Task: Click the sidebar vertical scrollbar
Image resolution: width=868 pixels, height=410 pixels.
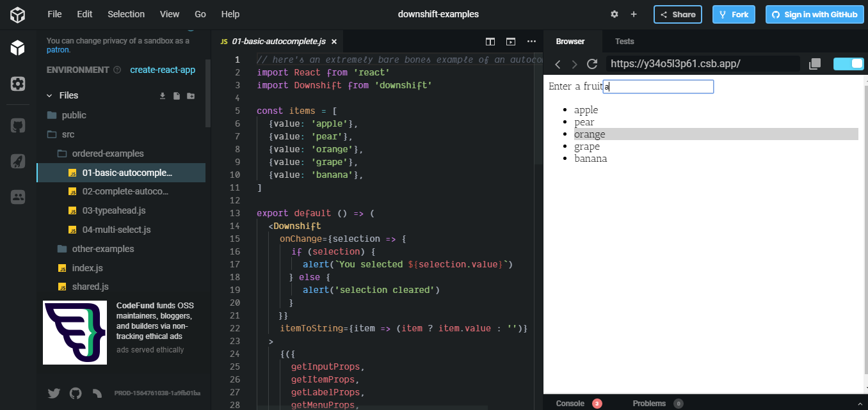Action: (x=207, y=93)
